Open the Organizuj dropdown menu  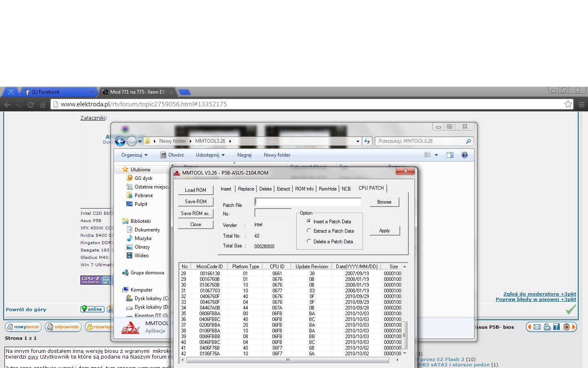(x=134, y=155)
